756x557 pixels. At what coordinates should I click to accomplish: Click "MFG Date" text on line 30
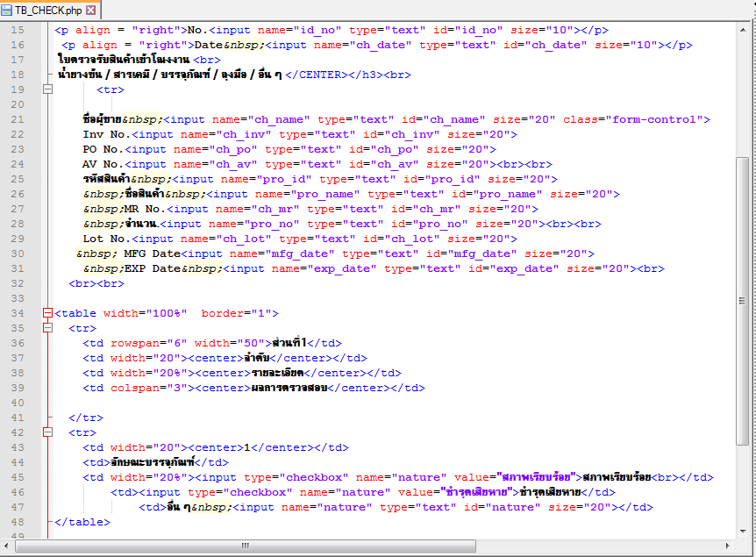[153, 254]
